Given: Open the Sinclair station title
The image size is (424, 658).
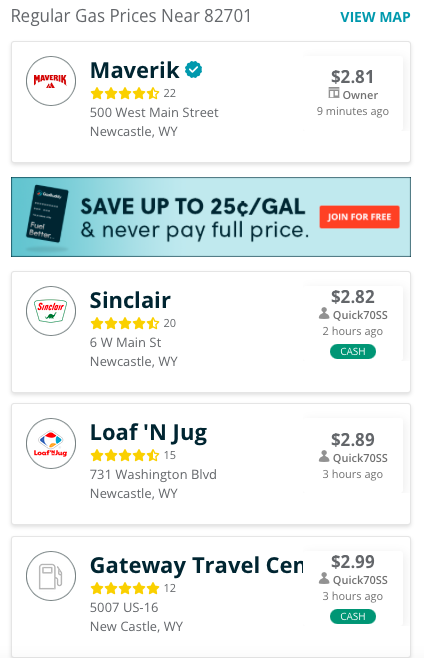Looking at the screenshot, I should pos(130,300).
